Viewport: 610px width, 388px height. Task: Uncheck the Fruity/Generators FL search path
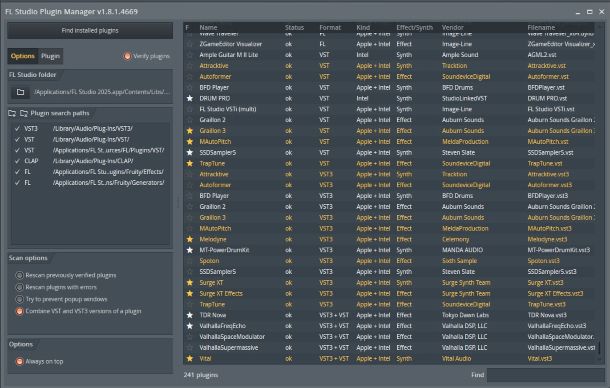[x=17, y=183]
